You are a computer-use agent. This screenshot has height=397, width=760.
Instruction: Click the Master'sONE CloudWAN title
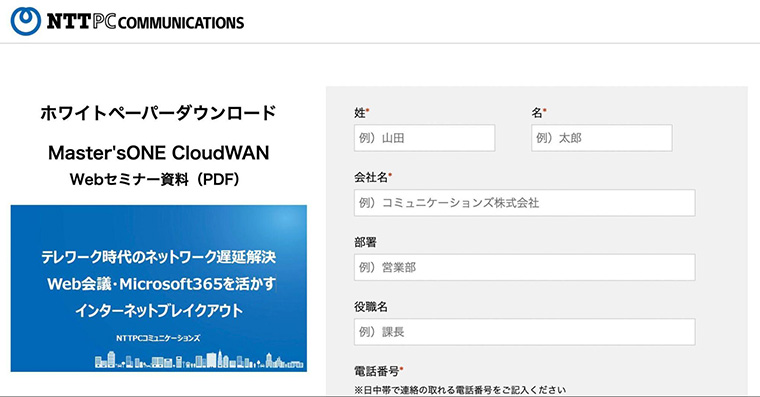tap(158, 153)
